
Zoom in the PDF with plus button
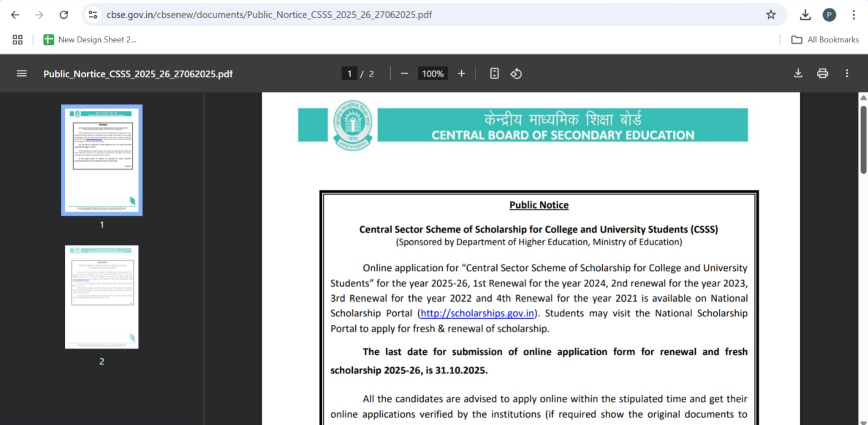461,73
